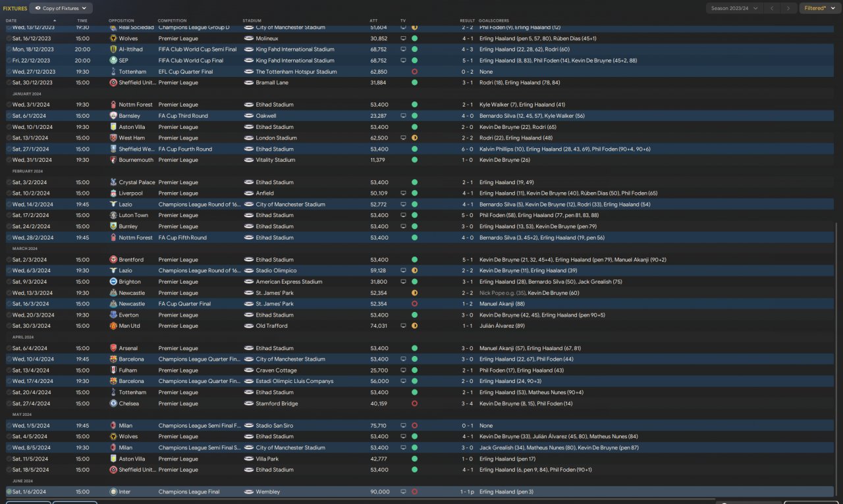Click the stadium icon beside Anfield
This screenshot has height=504, width=843.
(248, 193)
